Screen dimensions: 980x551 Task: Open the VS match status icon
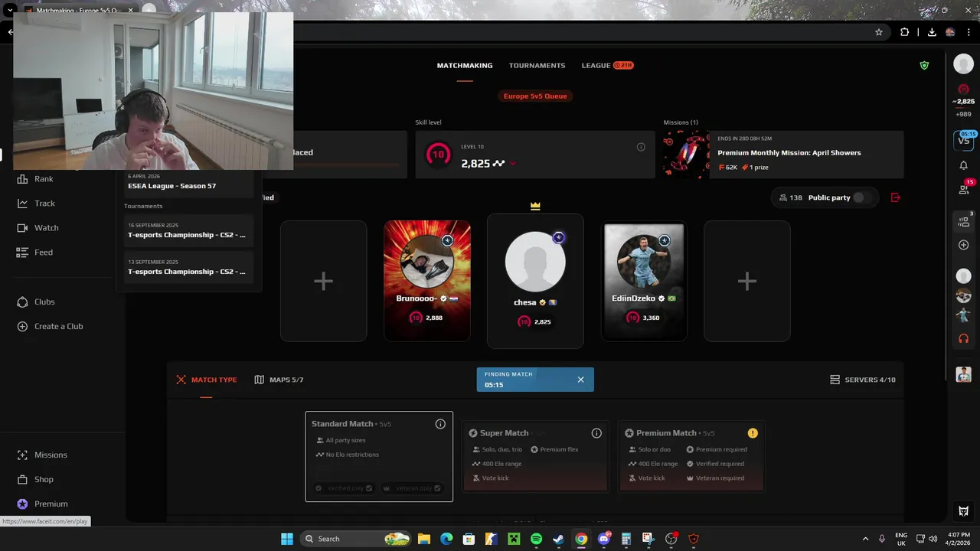pos(963,140)
